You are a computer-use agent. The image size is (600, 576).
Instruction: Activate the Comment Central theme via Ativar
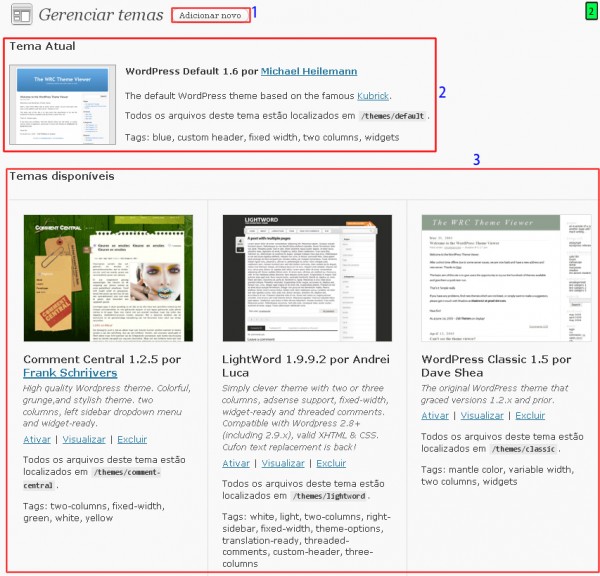[x=37, y=439]
